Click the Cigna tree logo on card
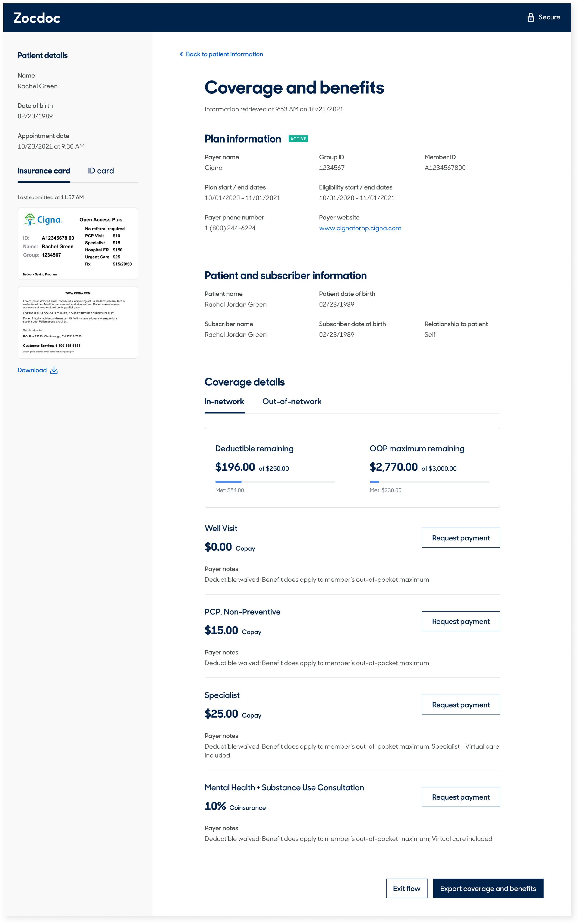This screenshot has height=924, width=579. point(30,219)
